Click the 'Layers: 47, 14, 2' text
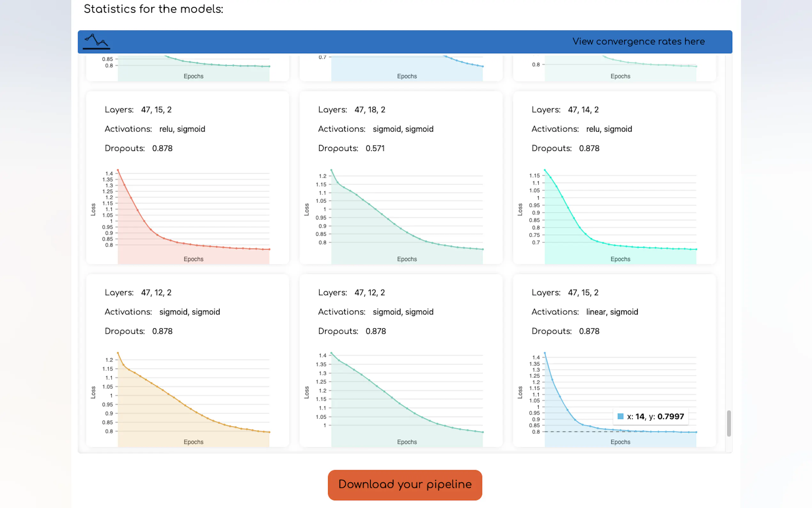Screen dimensions: 812x508 coord(565,109)
